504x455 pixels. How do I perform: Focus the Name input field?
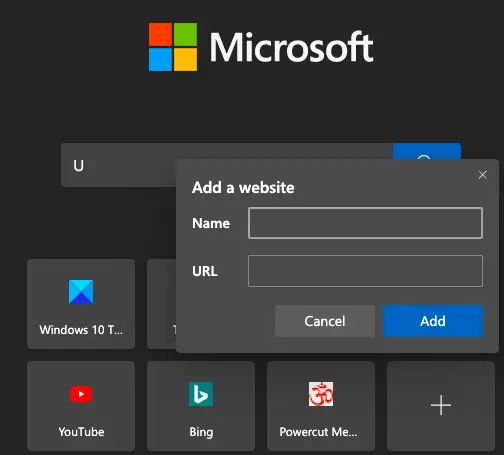pos(365,223)
